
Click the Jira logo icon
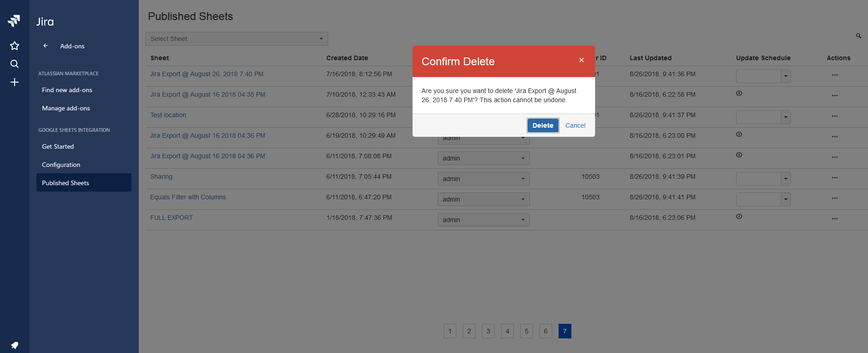(14, 21)
